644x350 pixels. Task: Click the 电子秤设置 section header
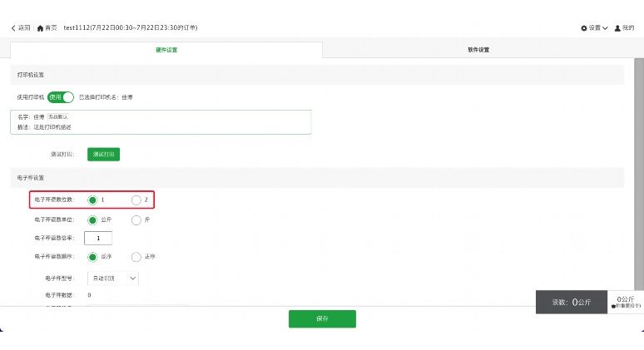(317, 178)
